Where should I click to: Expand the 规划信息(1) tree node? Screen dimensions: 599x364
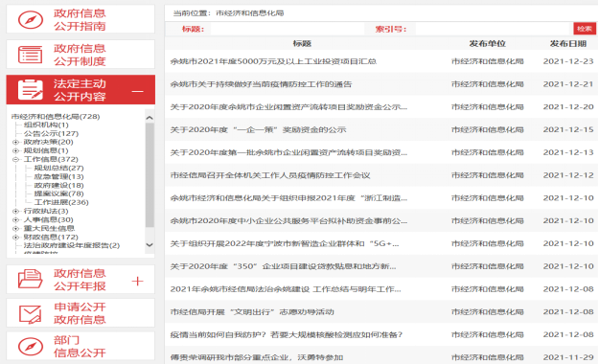coord(15,151)
